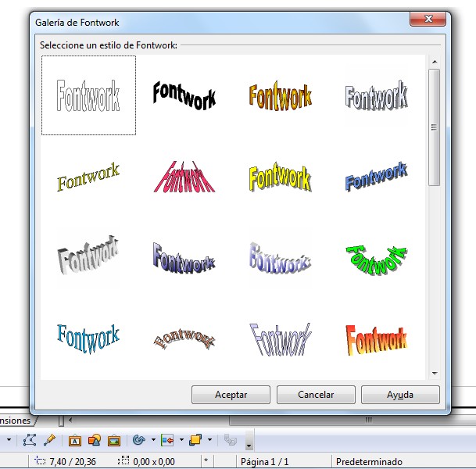Click the gallery scrollbar up arrow
Viewport: 476px width, 469px height.
pos(435,62)
